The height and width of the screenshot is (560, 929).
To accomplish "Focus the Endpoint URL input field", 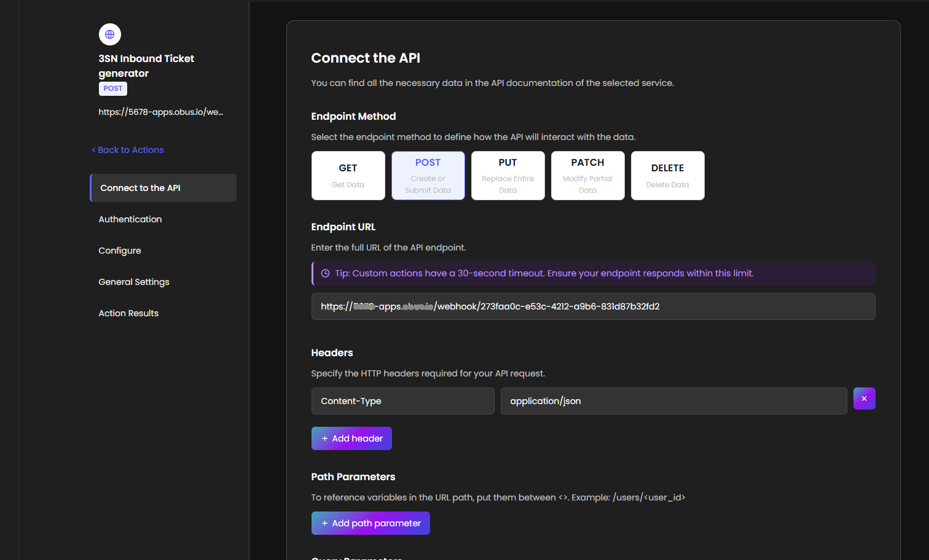I will 593,306.
